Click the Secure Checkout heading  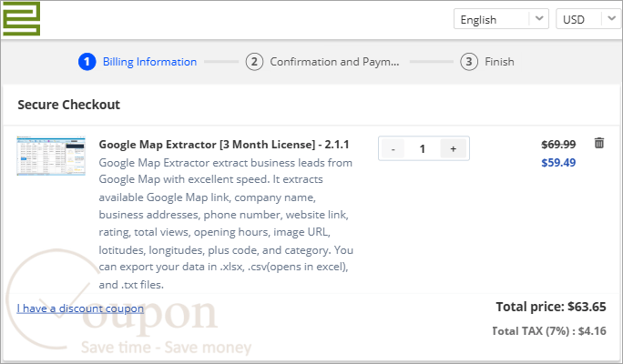click(68, 105)
